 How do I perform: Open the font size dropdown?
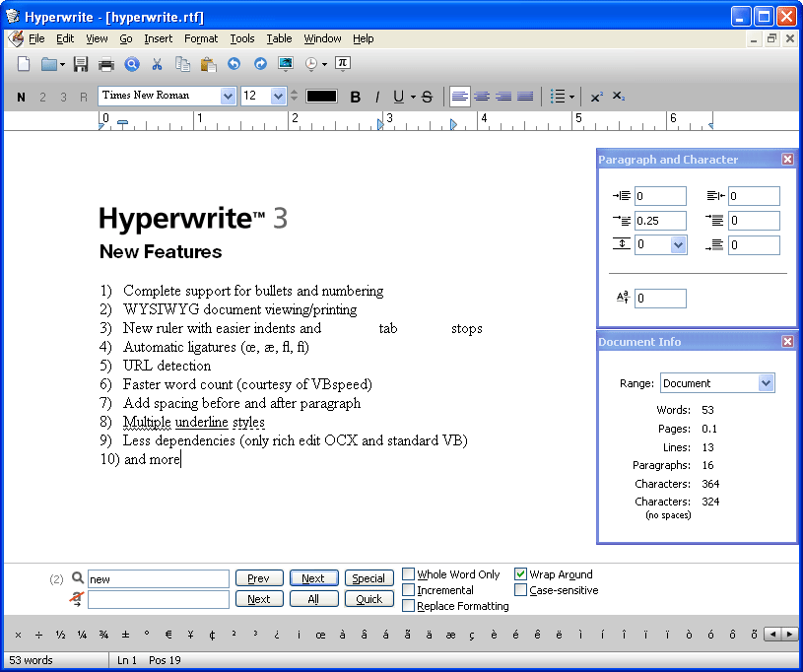click(278, 97)
